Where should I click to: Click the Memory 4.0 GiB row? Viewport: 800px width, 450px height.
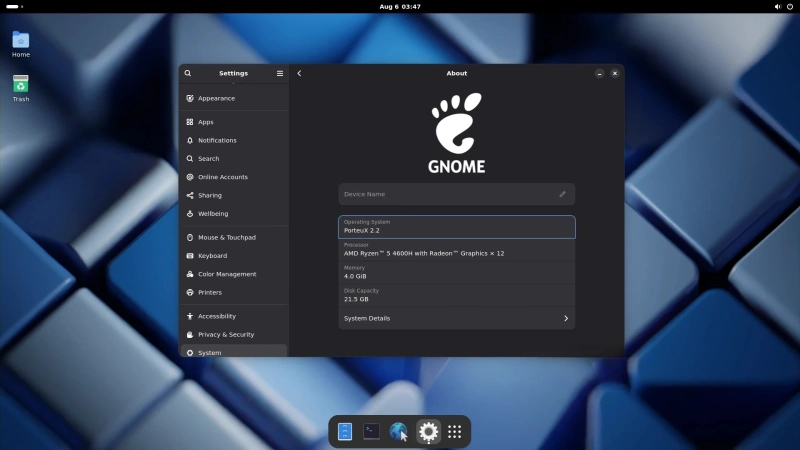click(457, 273)
